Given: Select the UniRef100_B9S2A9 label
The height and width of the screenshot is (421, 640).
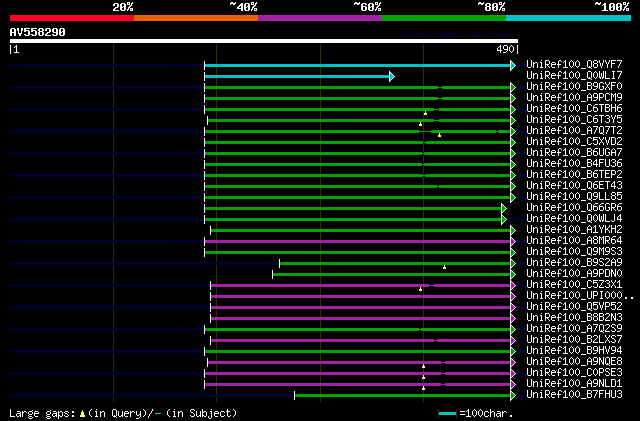Looking at the screenshot, I should pos(574,263).
